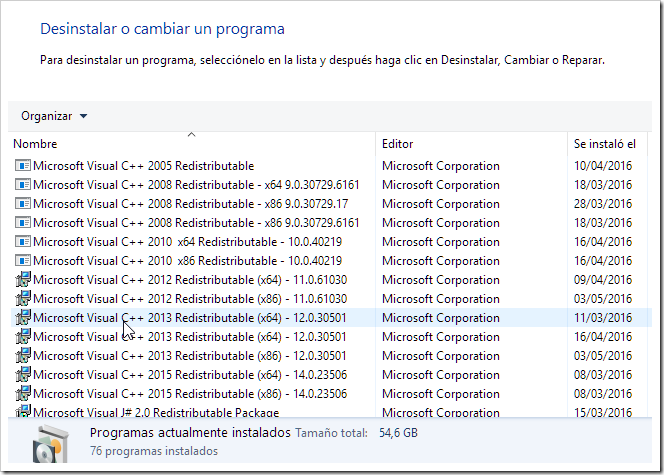
Task: Open the Organizar dropdown menu
Action: click(x=54, y=116)
